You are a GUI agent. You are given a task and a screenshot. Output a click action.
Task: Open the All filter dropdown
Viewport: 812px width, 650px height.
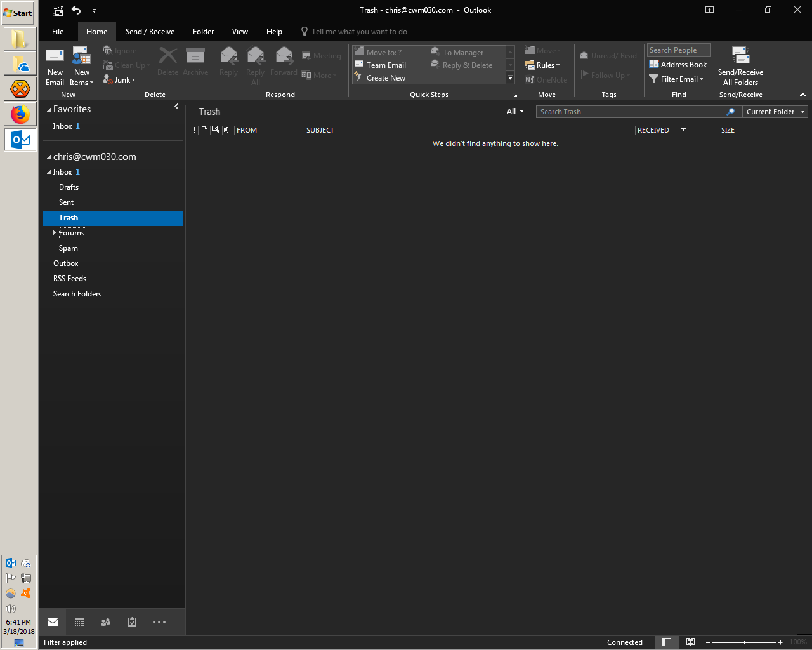tap(515, 112)
